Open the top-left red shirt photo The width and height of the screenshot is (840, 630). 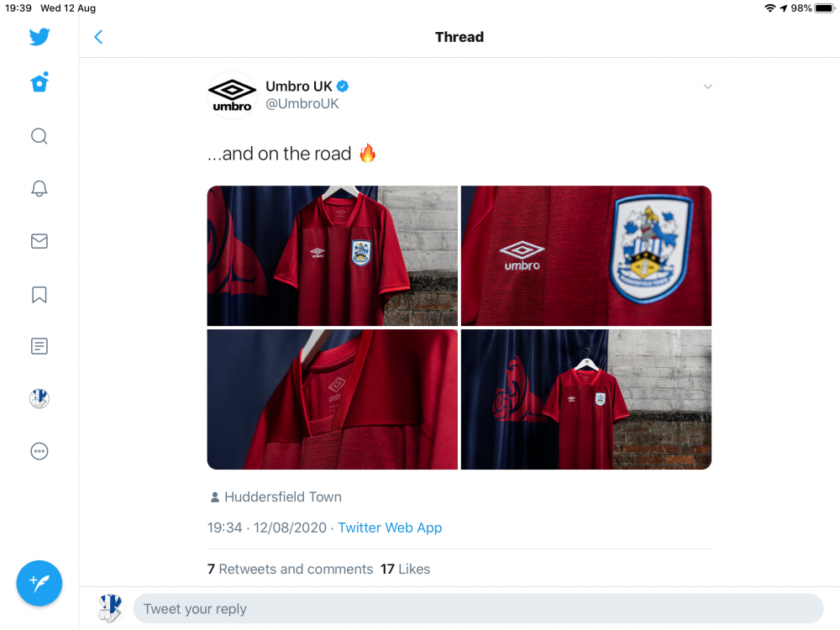coord(333,255)
